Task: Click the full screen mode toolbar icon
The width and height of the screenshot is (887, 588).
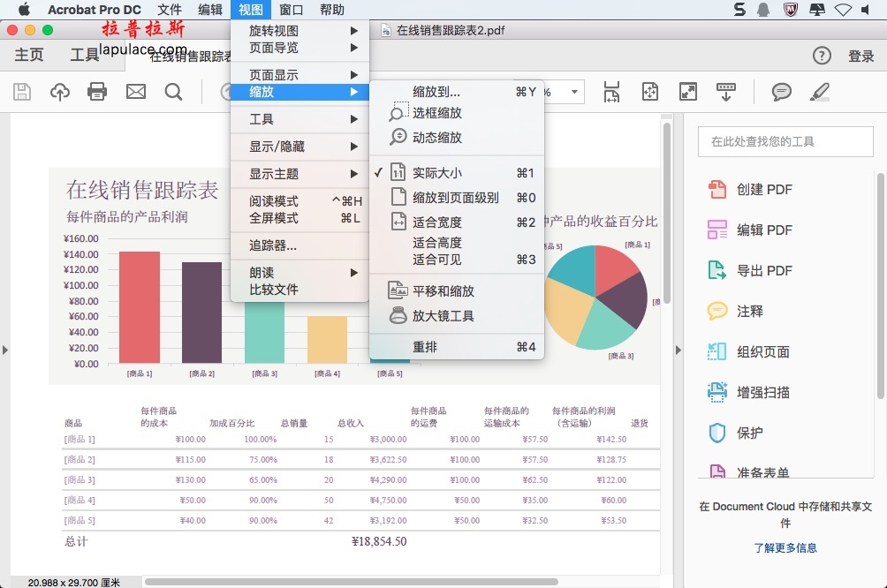Action: point(688,92)
